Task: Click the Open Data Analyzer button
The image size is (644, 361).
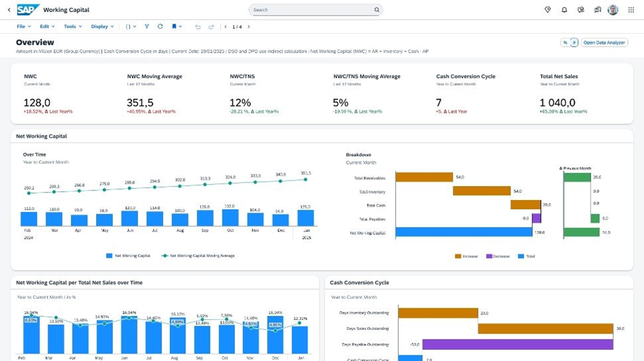Action: 604,42
